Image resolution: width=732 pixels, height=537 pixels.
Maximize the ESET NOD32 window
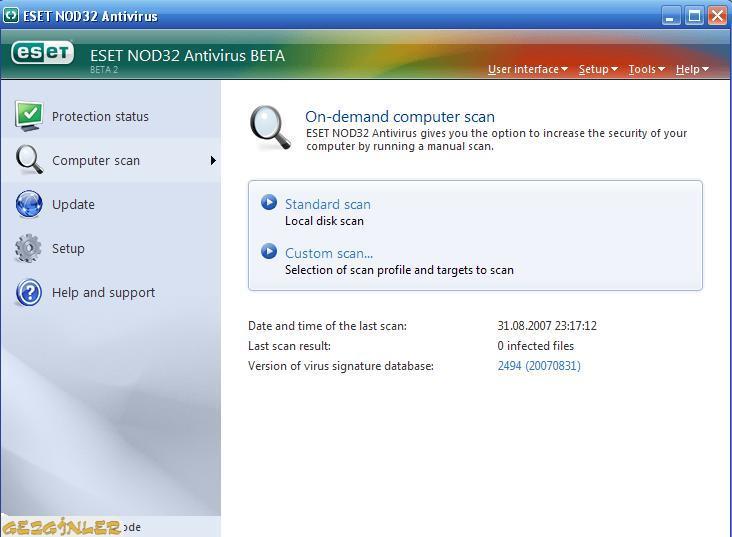(694, 16)
